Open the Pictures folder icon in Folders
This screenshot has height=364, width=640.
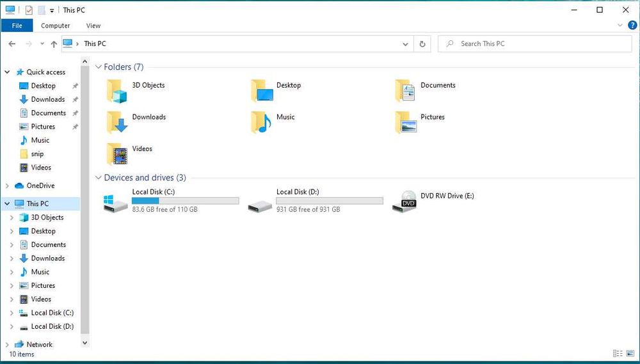click(406, 122)
